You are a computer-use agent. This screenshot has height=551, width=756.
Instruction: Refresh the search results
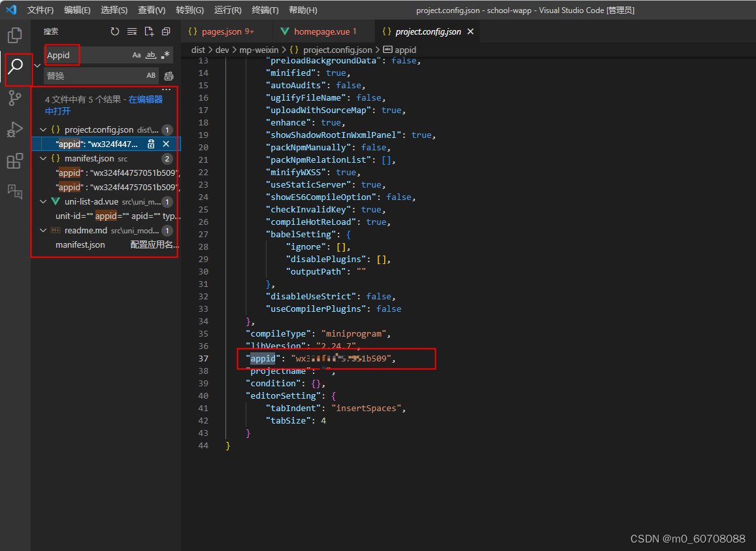115,31
